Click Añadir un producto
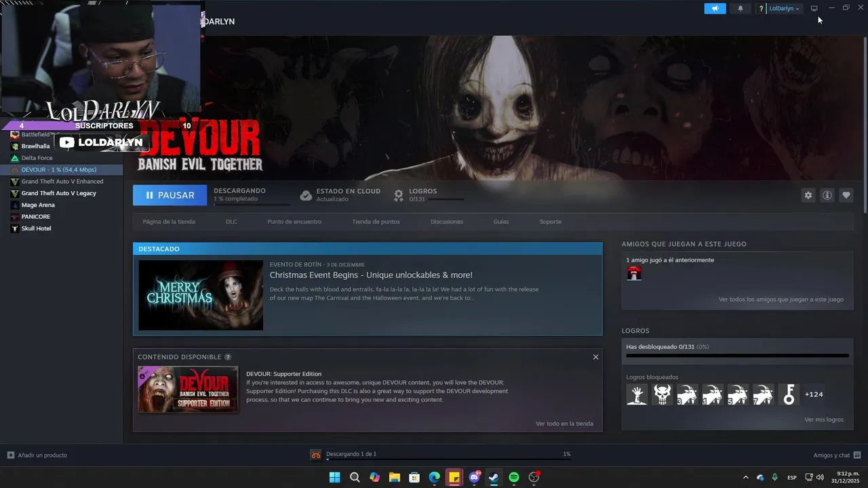This screenshot has width=868, height=488. 37,455
